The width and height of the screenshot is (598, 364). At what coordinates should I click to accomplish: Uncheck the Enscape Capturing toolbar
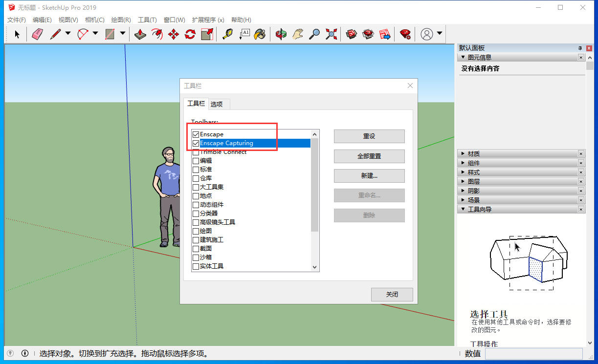click(x=196, y=143)
